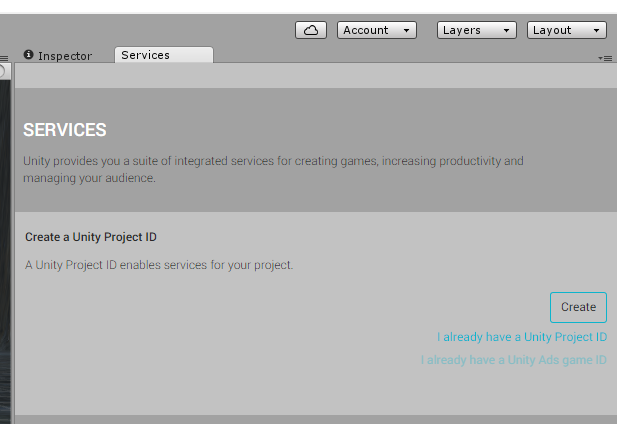
Task: Open the Account dropdown
Action: (377, 30)
